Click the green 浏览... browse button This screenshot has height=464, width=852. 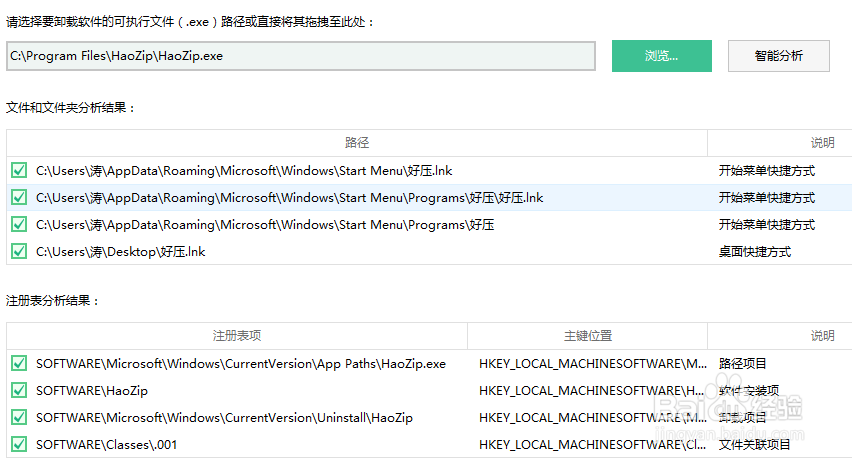[661, 56]
